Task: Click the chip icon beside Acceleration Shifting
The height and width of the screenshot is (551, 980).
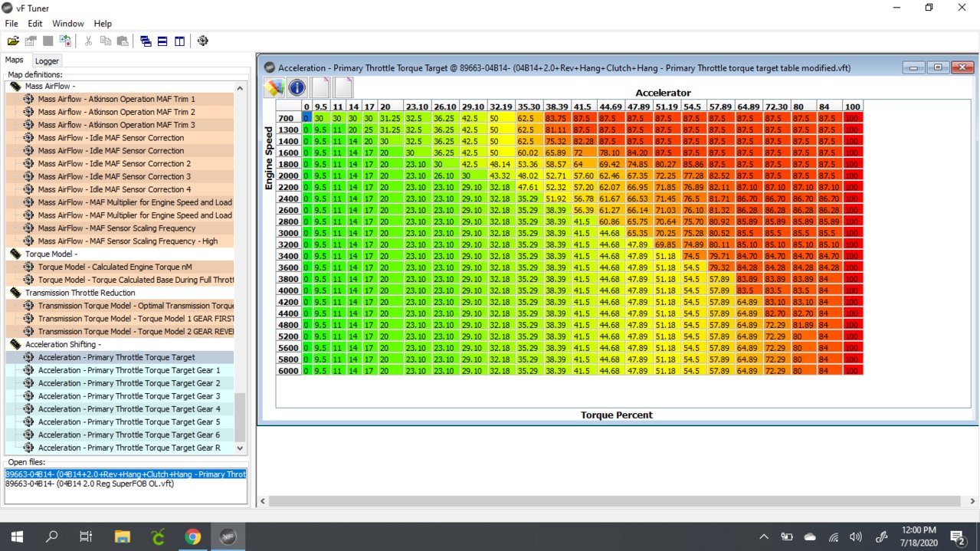Action: (15, 344)
